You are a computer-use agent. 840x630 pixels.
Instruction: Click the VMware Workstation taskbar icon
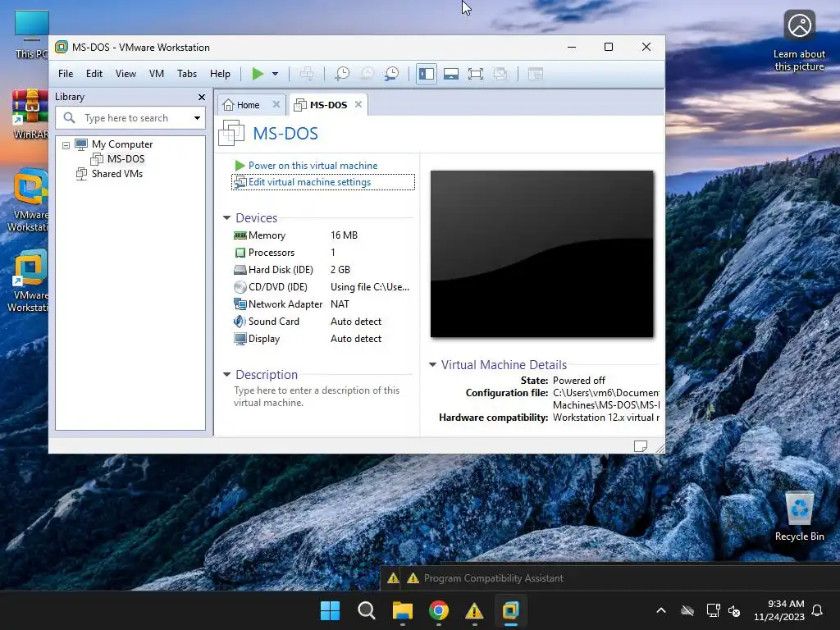[510, 610]
